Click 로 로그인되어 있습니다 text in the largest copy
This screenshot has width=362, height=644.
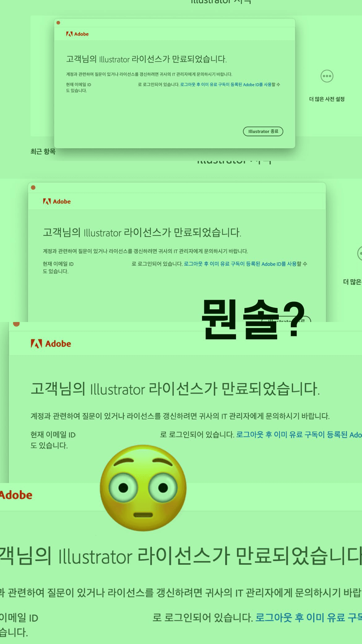[x=203, y=618]
